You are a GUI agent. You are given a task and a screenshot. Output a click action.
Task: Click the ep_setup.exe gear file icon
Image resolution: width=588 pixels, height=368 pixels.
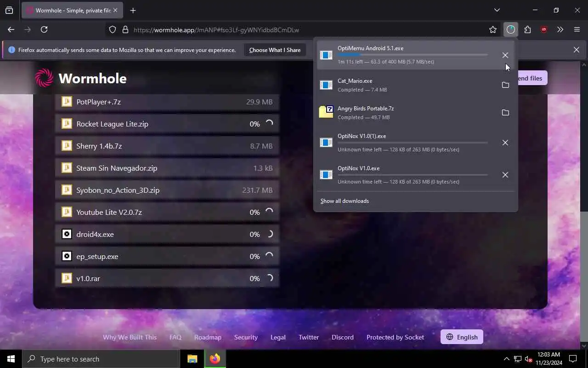coord(67,256)
